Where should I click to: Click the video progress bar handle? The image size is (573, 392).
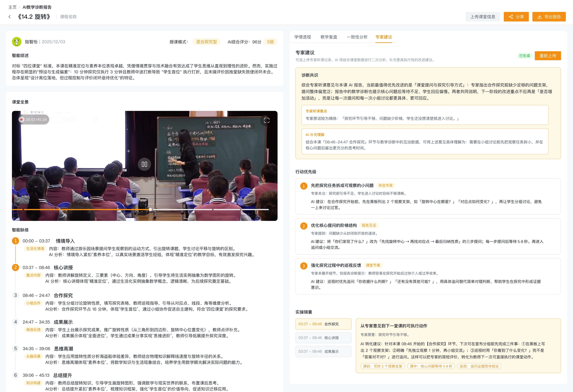[150, 210]
